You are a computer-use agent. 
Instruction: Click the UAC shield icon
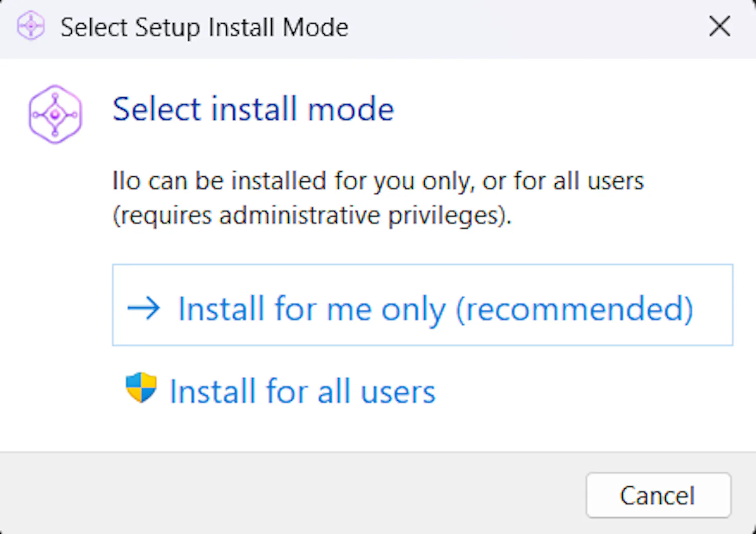pos(141,388)
